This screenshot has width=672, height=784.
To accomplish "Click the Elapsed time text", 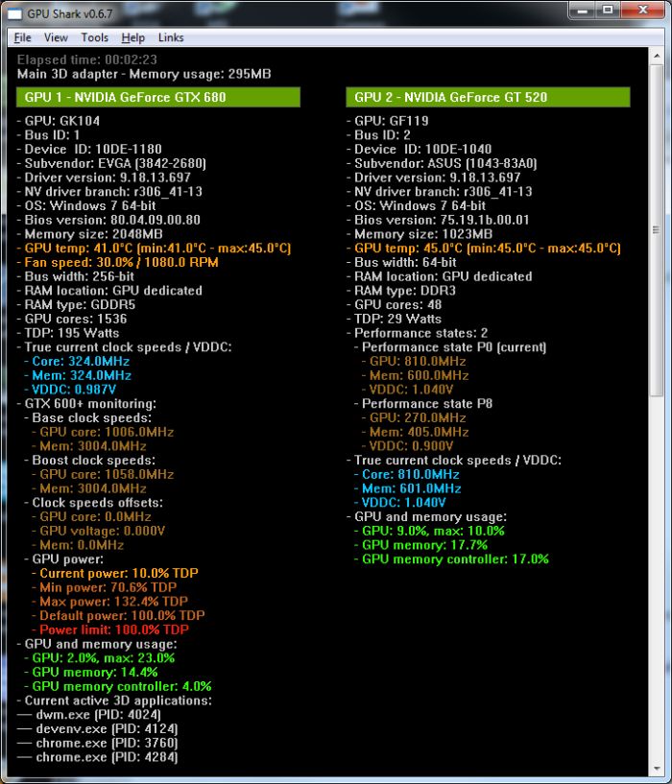I will [87, 60].
